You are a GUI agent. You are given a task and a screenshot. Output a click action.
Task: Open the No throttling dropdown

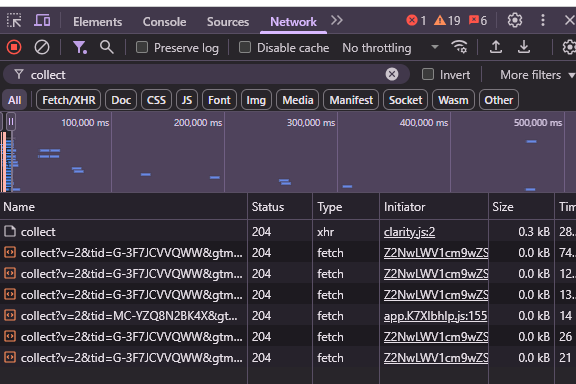point(390,48)
